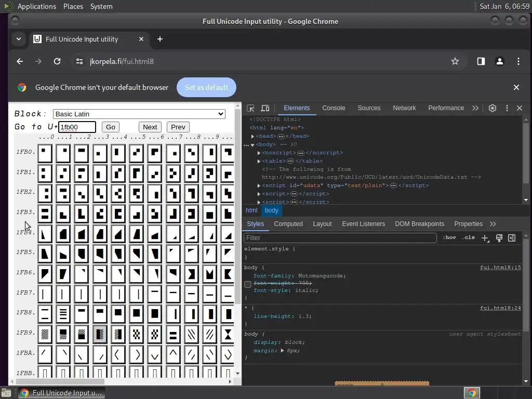Click the forward navigation arrow
This screenshot has width=532, height=399.
(x=38, y=61)
